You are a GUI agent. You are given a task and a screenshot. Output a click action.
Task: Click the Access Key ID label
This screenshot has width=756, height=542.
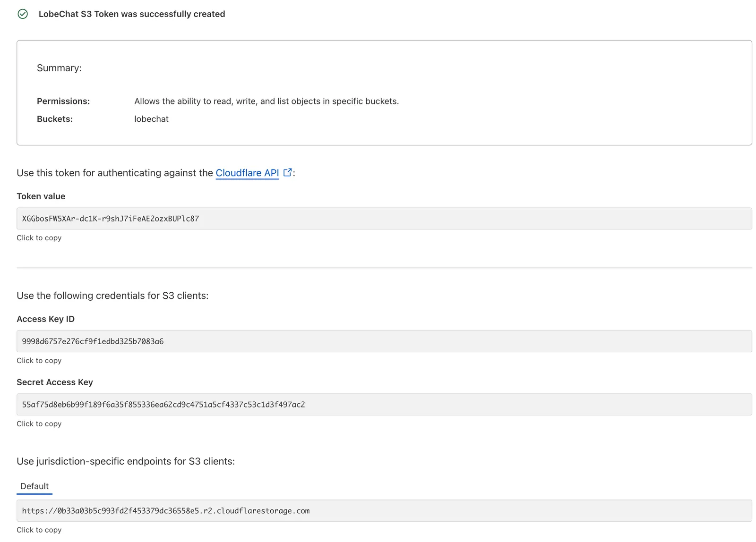46,319
